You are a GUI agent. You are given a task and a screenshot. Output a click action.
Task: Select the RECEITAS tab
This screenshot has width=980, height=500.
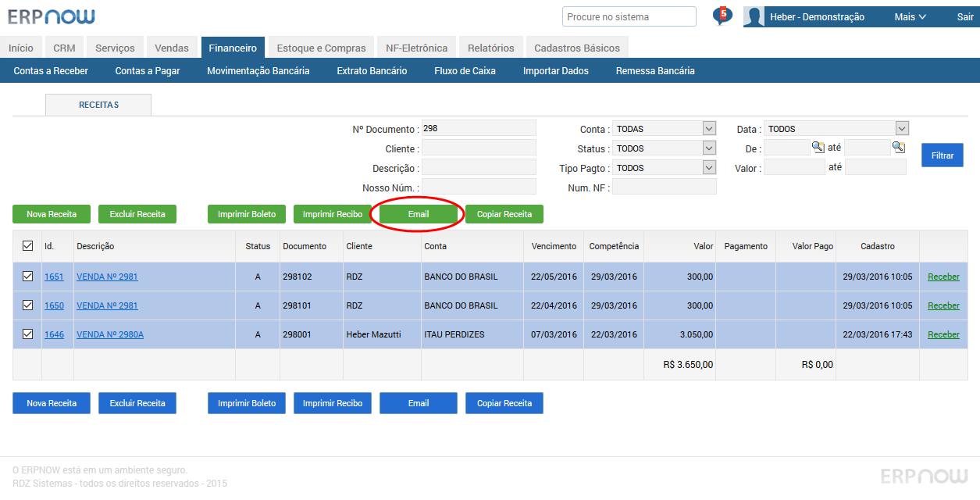tap(98, 105)
